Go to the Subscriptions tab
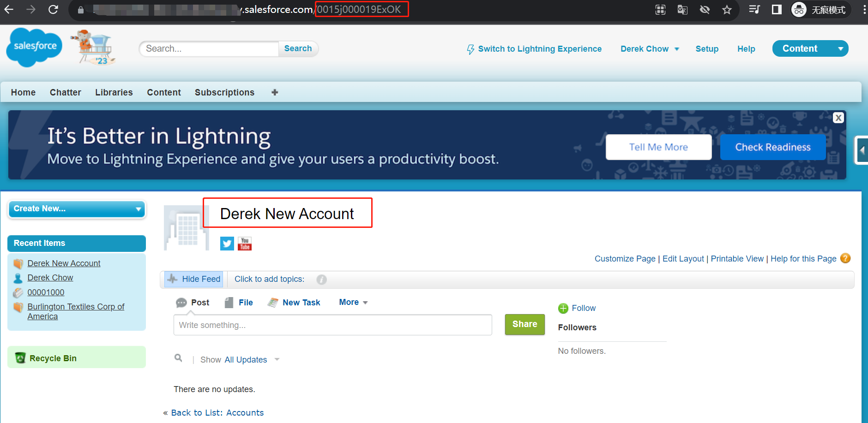868x423 pixels. pos(224,92)
